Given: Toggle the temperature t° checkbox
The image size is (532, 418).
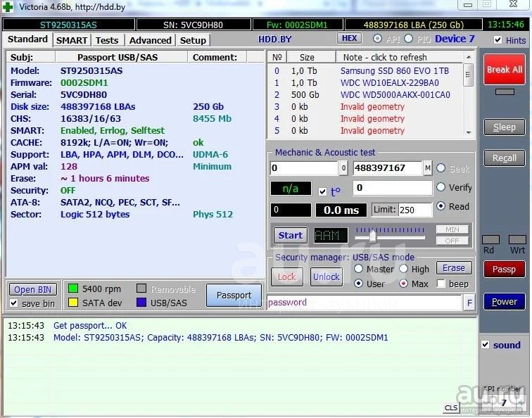Looking at the screenshot, I should pyautogui.click(x=323, y=191).
